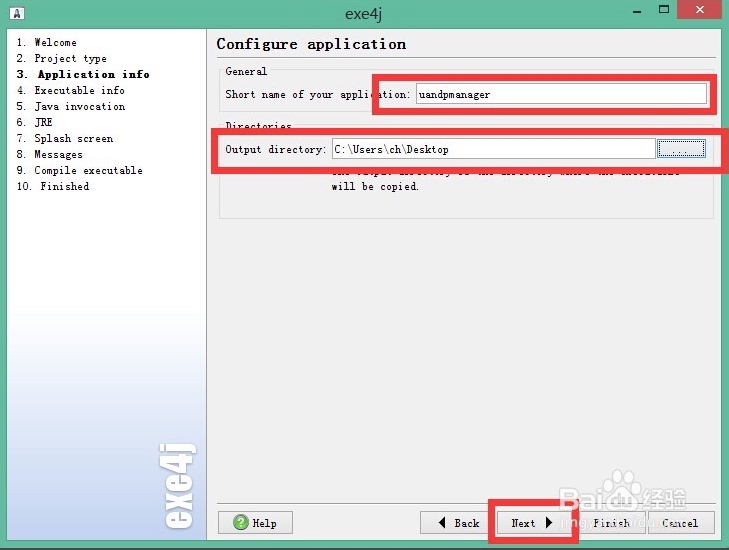Go to the Project type step

[61, 59]
